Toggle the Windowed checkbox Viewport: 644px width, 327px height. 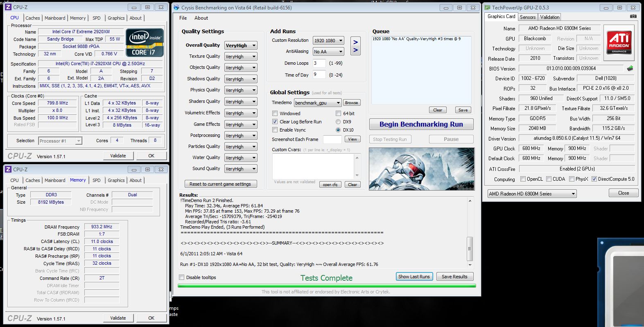pos(275,114)
